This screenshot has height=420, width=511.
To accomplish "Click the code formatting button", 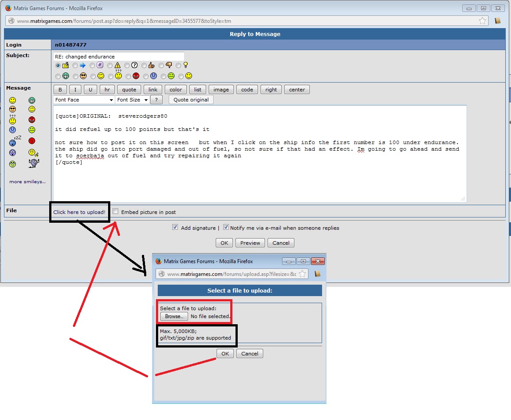I will click(x=247, y=90).
